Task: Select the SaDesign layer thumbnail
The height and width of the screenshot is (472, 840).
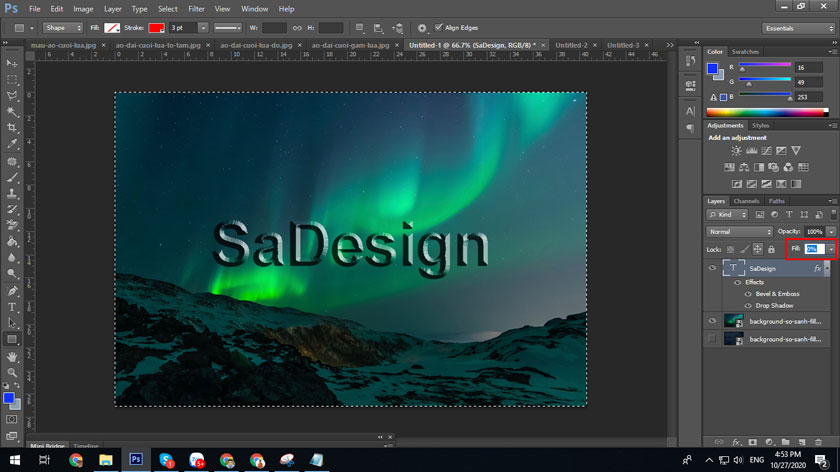Action: (x=733, y=268)
